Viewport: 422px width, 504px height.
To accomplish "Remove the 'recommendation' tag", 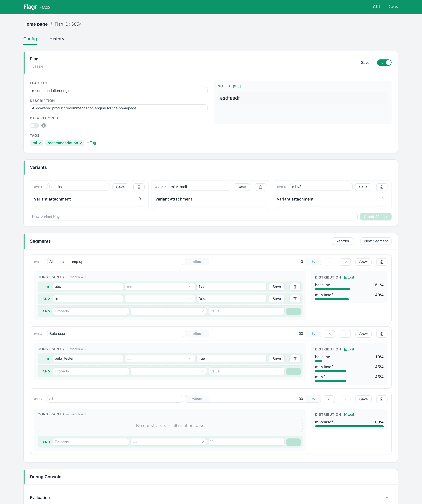I will (81, 143).
